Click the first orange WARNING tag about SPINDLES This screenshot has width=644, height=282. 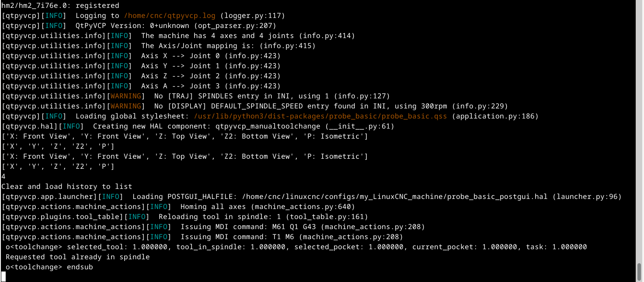126,96
